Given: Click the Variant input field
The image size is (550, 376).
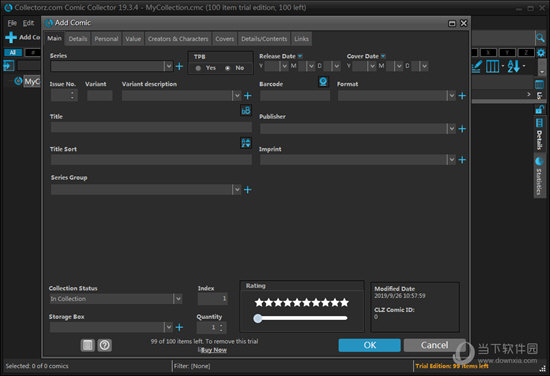Looking at the screenshot, I should pyautogui.click(x=100, y=95).
